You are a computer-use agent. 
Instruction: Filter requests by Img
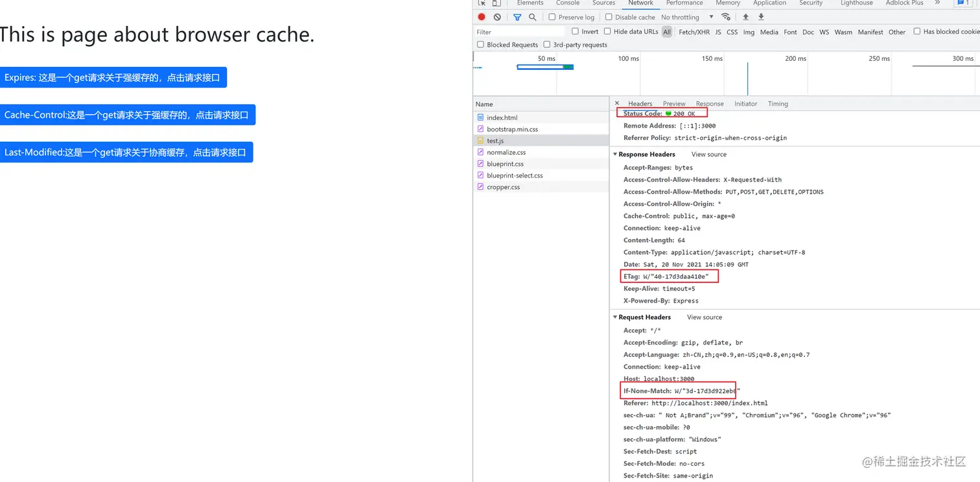pos(749,32)
